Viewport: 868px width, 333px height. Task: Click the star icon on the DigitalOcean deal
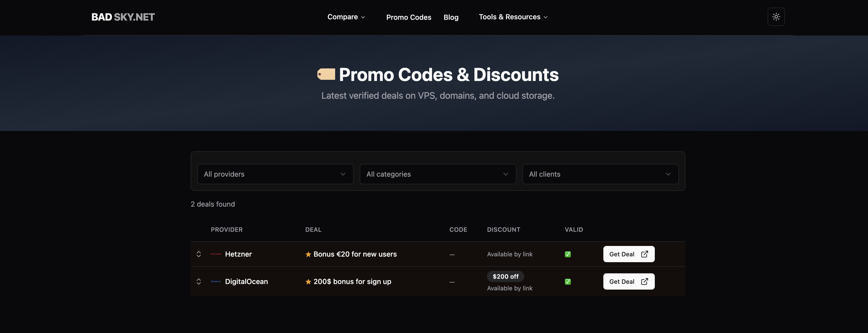[x=308, y=282]
